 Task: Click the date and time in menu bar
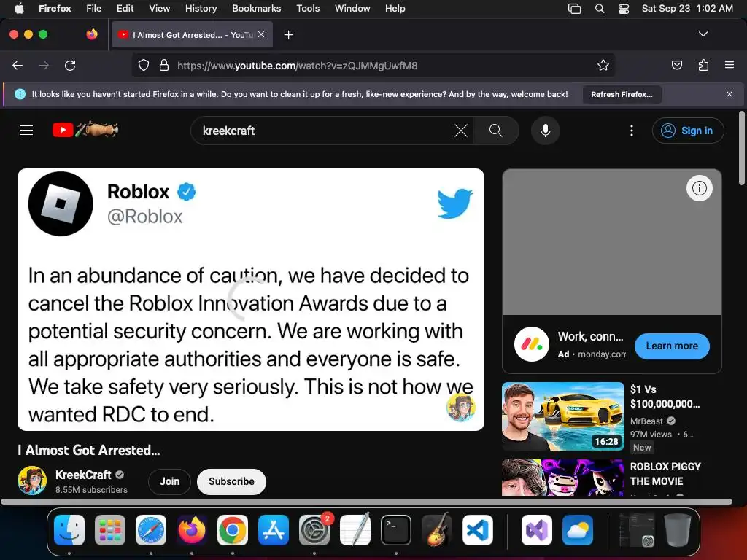[687, 9]
